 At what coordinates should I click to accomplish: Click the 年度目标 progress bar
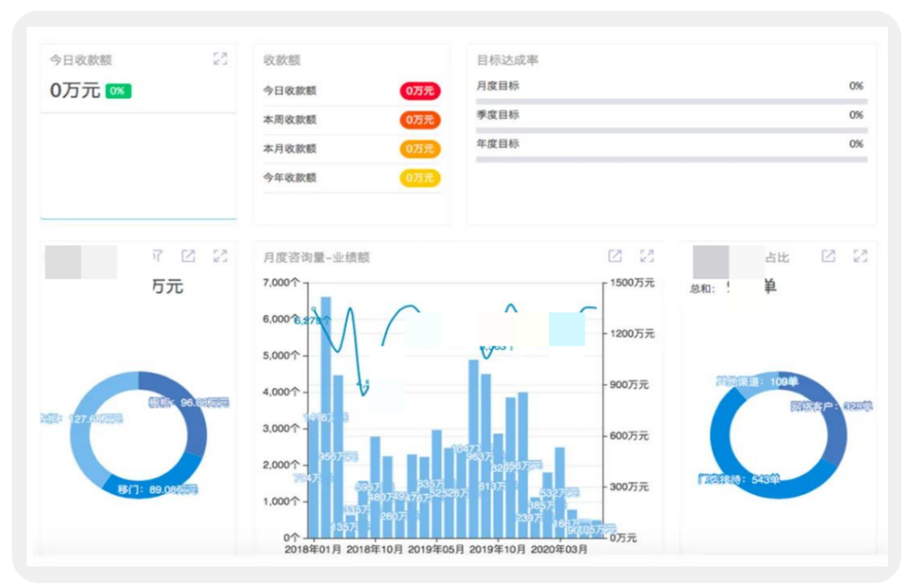click(671, 160)
